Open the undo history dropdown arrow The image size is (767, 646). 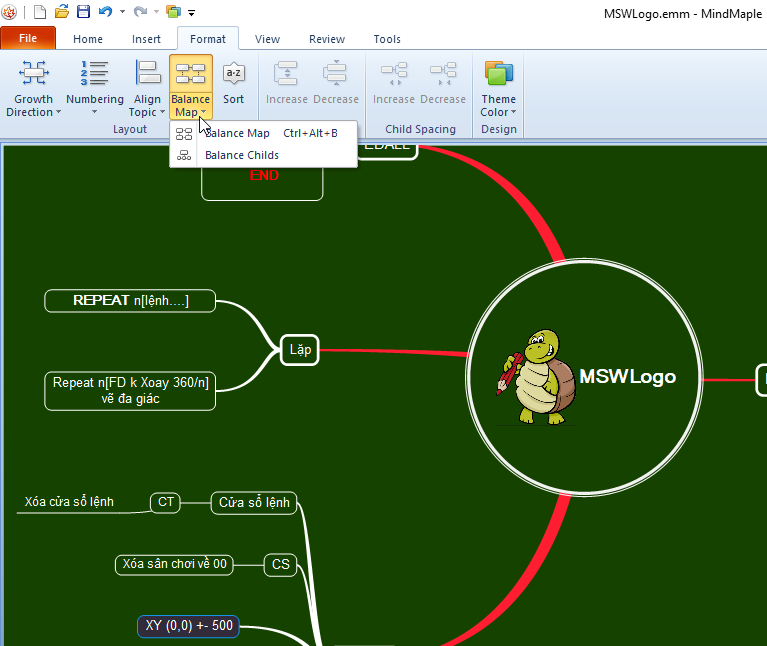[122, 12]
